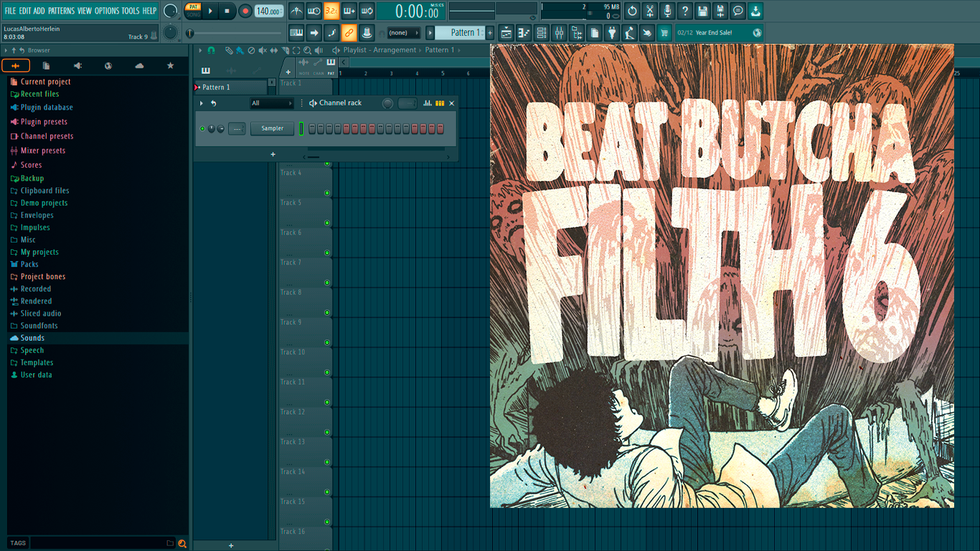Open the Playlist view icon
The width and height of the screenshot is (980, 551).
point(507,32)
